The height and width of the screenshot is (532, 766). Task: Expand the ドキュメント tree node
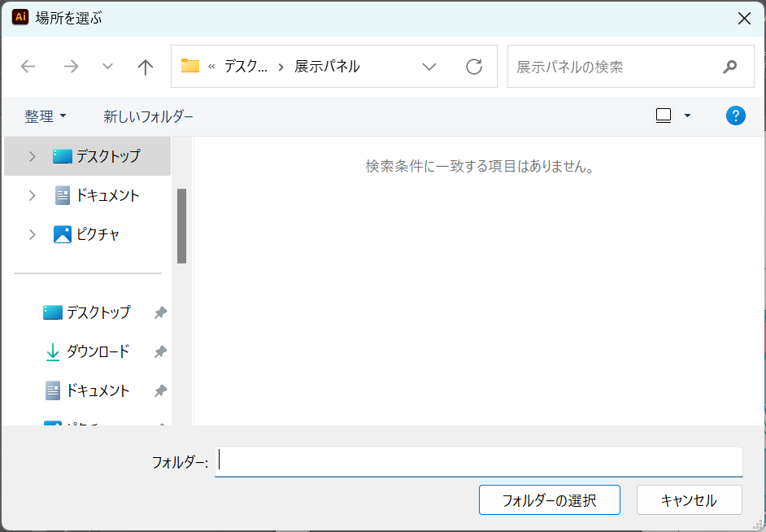33,195
